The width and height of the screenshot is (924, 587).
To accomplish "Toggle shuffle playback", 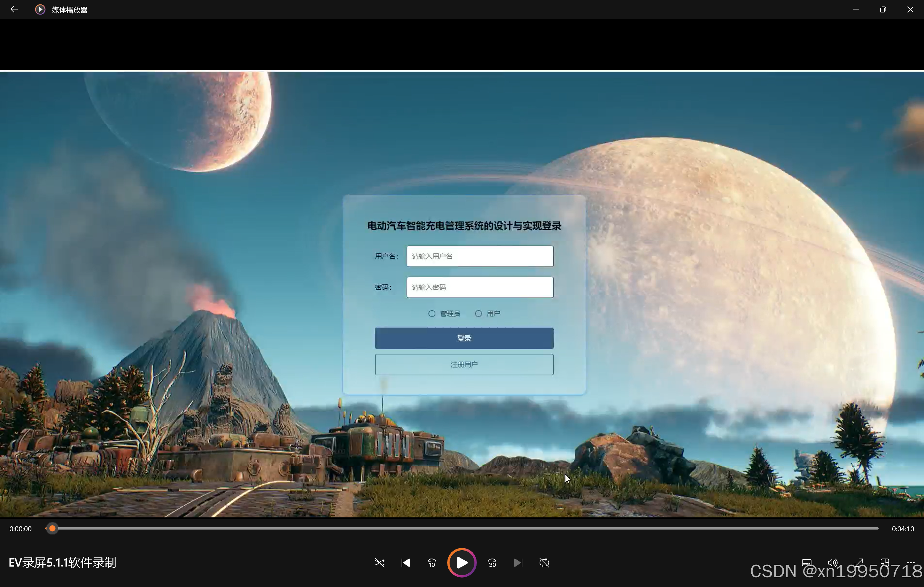I will tap(379, 563).
